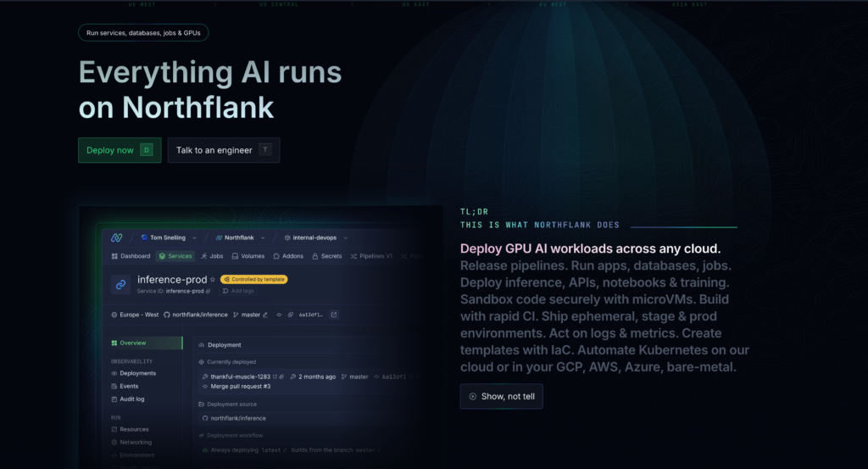Click the Northflank logo icon in dashboard header

(115, 237)
